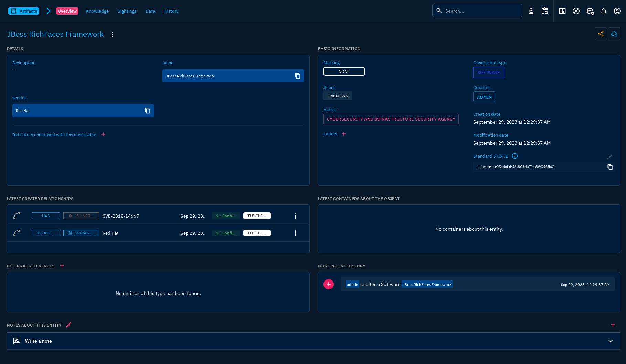Image resolution: width=626 pixels, height=364 pixels.
Task: Open the three-dot menu next to the entity title
Action: [112, 34]
